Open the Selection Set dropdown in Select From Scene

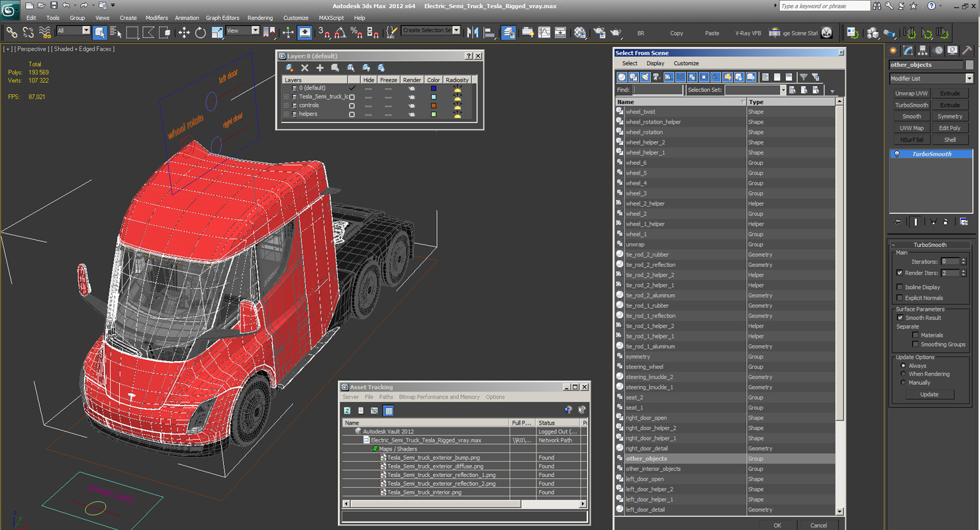coord(783,90)
